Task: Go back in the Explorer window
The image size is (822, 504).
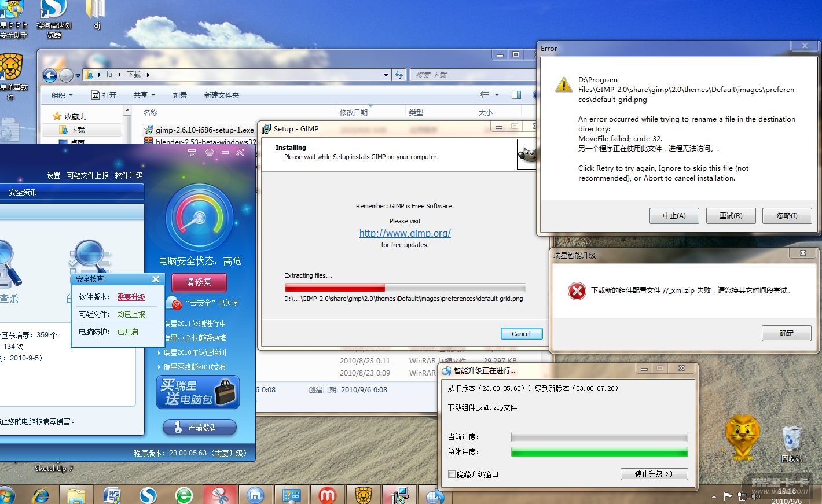Action: coord(50,75)
